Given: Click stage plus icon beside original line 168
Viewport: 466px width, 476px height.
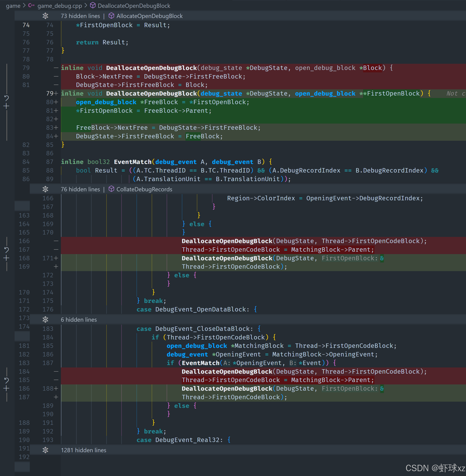Looking at the screenshot, I should (x=7, y=258).
